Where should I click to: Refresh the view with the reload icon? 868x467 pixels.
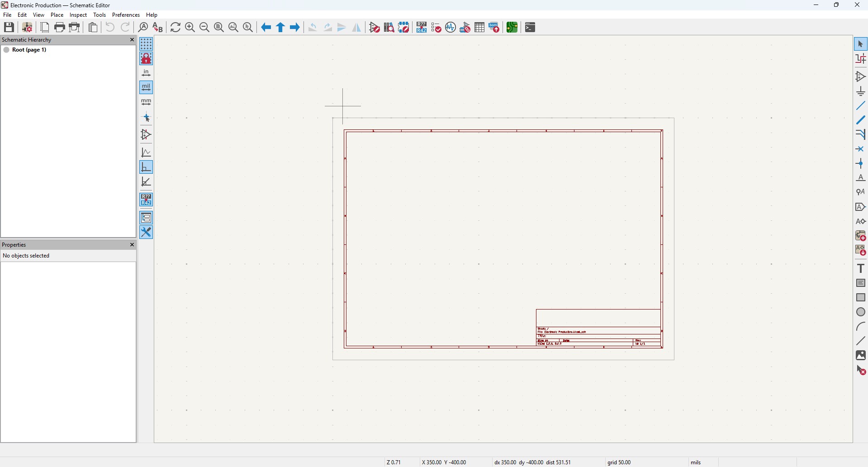[x=176, y=27]
